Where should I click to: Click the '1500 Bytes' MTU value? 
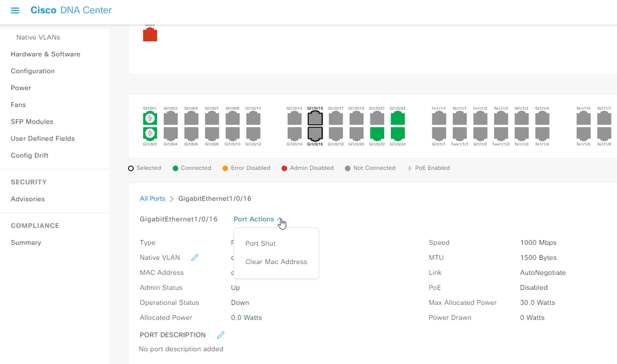(539, 257)
